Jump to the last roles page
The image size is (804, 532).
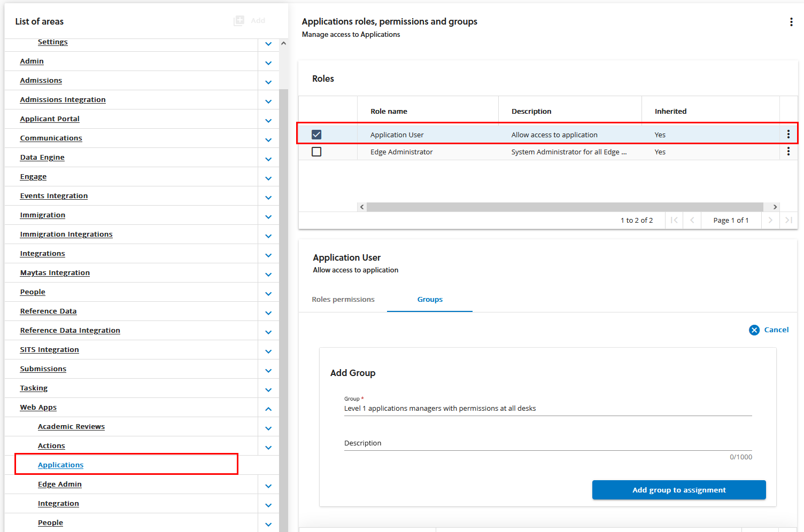click(x=788, y=220)
